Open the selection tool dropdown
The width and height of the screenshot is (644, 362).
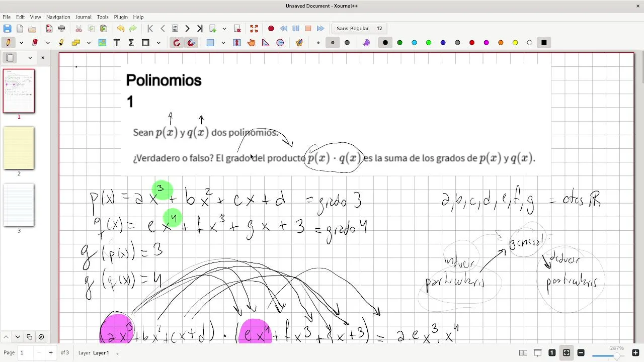click(223, 43)
